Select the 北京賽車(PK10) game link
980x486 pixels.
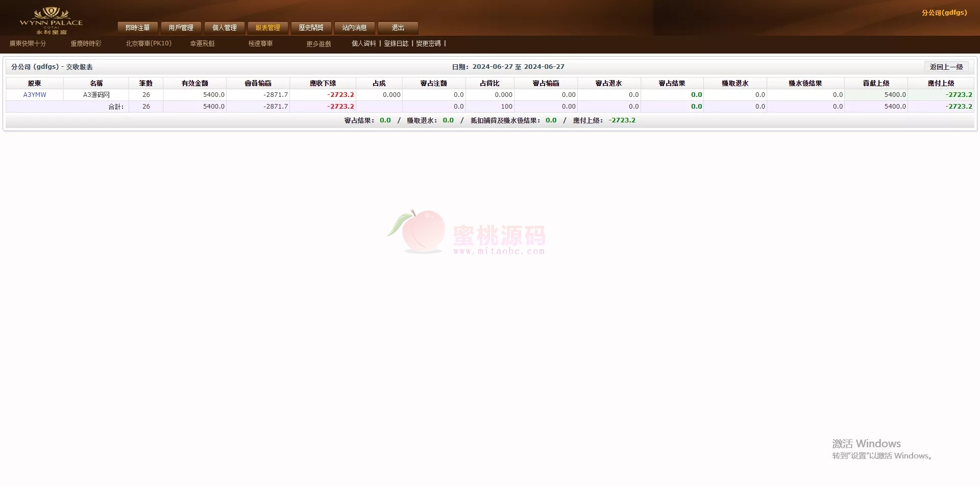[149, 44]
